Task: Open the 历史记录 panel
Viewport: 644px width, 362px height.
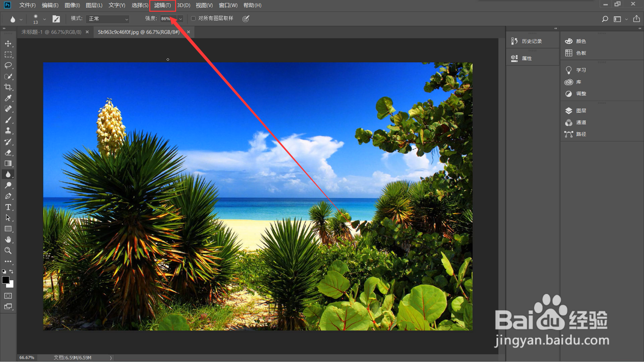Action: click(532, 41)
